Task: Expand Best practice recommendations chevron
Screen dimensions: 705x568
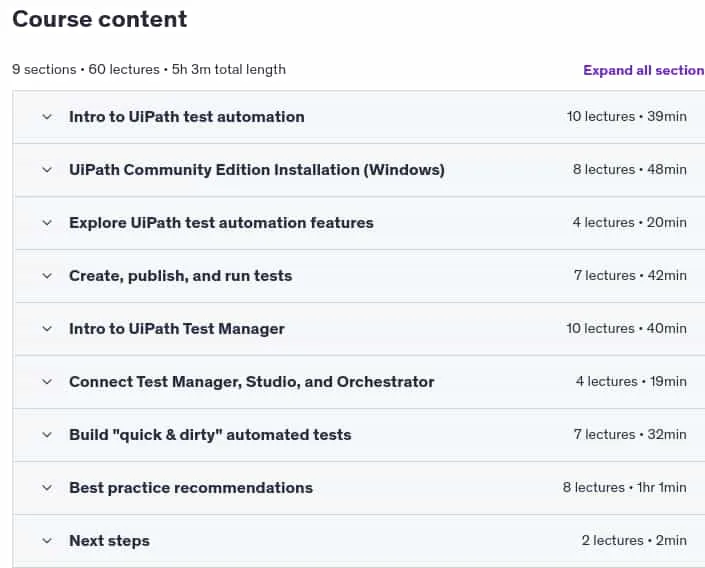Action: click(x=47, y=488)
